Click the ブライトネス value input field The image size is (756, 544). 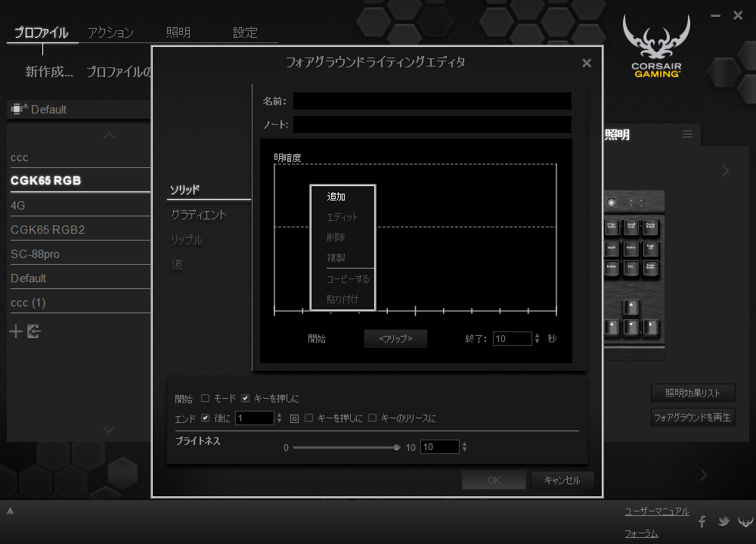pyautogui.click(x=440, y=446)
